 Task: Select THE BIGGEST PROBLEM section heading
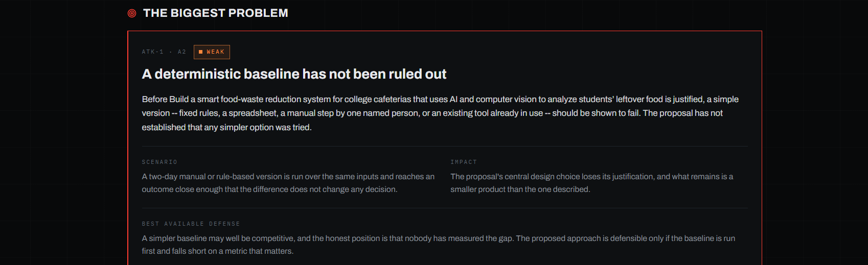click(216, 13)
